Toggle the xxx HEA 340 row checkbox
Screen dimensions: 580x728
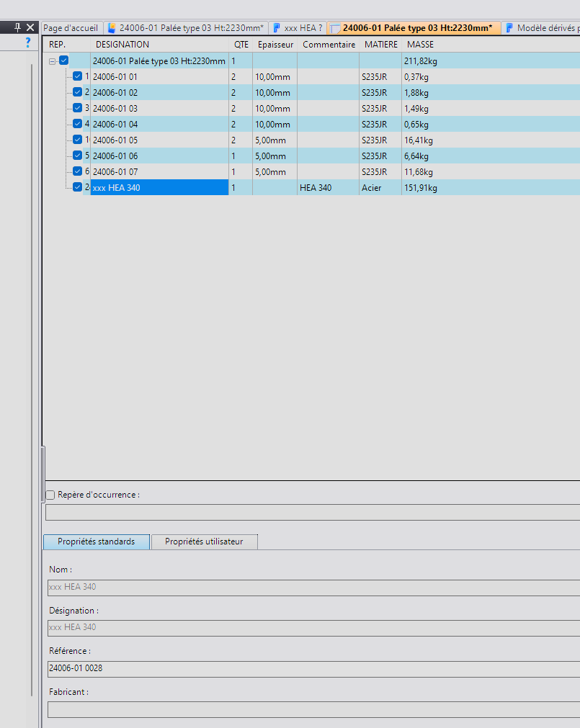point(78,187)
